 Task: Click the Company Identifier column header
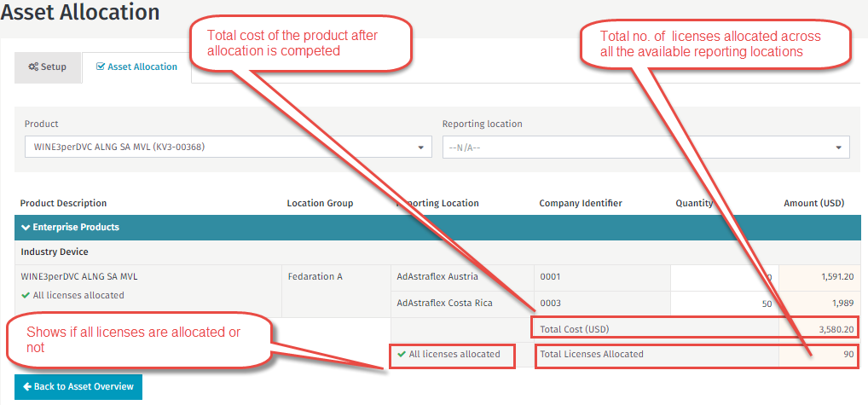pos(581,203)
